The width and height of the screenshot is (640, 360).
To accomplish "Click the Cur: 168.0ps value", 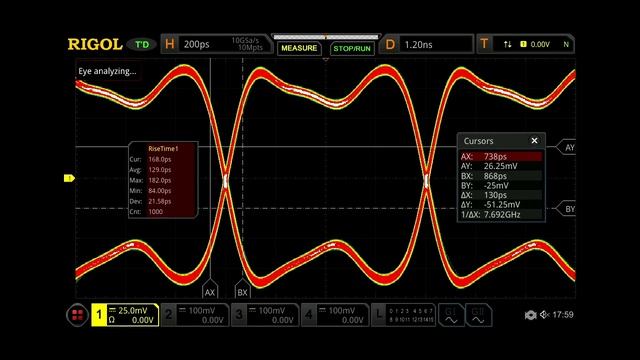I will coord(160,159).
